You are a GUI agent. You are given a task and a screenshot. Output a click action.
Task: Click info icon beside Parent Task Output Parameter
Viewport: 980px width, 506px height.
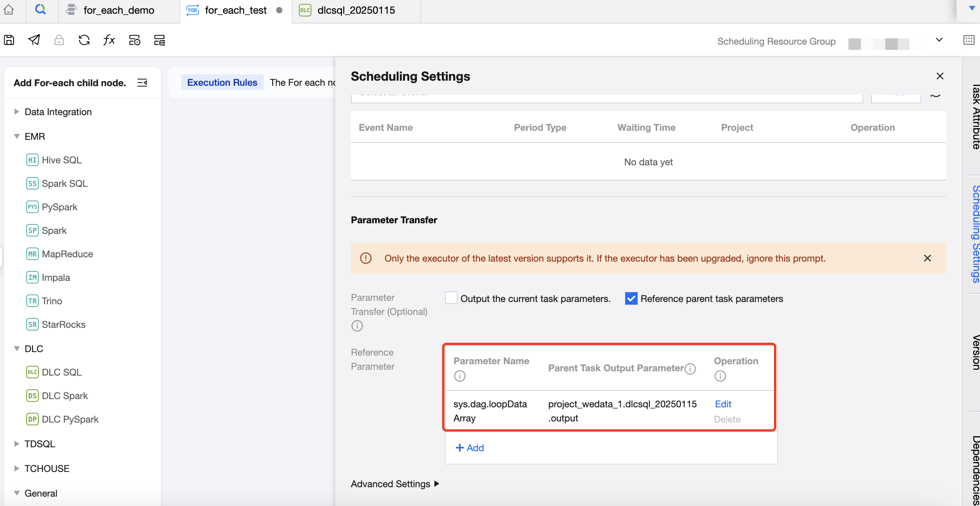[x=691, y=369]
